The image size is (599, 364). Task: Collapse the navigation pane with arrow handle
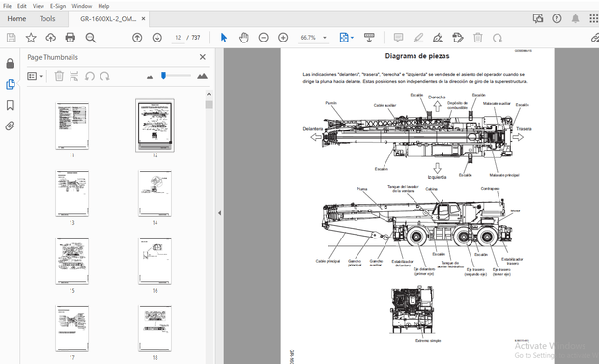point(219,213)
